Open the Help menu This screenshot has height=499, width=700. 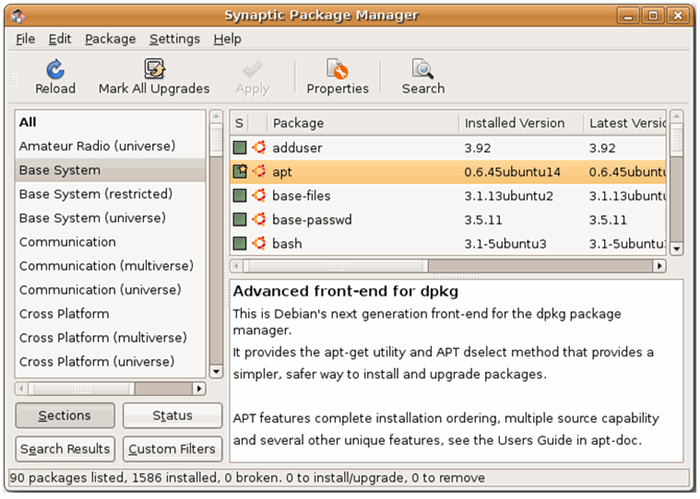227,39
